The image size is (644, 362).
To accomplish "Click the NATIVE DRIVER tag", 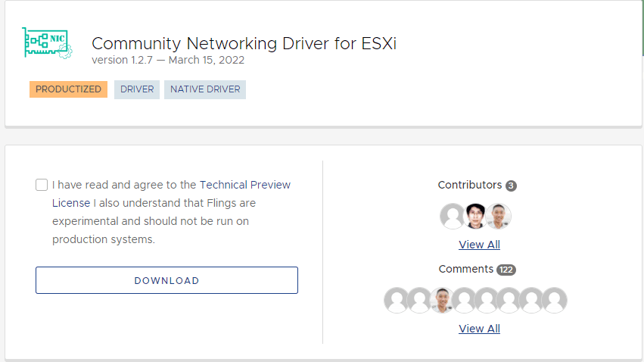I will pos(205,89).
